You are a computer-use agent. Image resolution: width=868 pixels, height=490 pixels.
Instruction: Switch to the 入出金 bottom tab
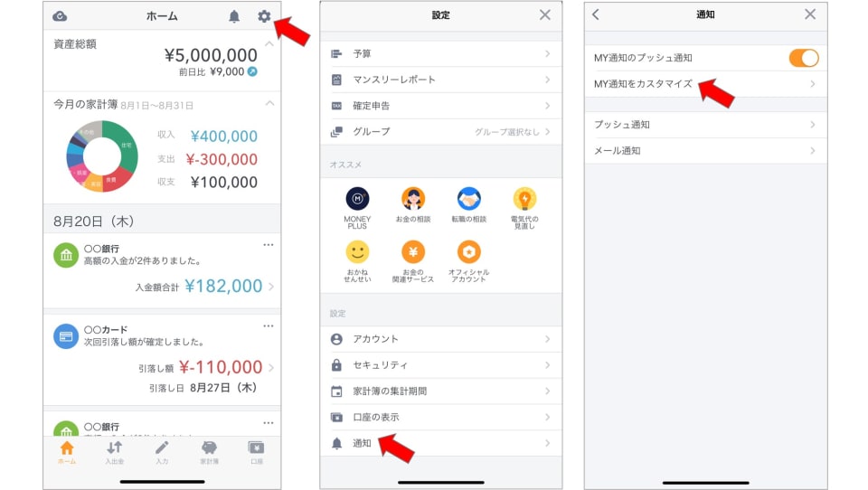(x=115, y=452)
